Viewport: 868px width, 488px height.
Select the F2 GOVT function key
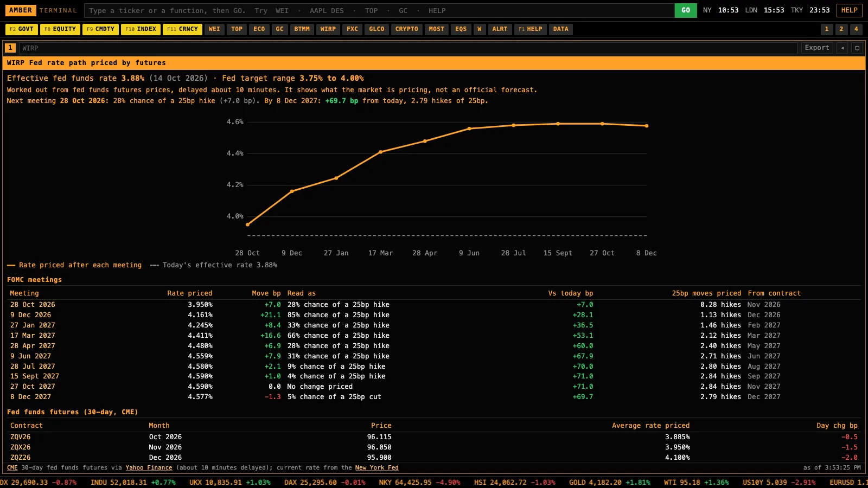[22, 29]
